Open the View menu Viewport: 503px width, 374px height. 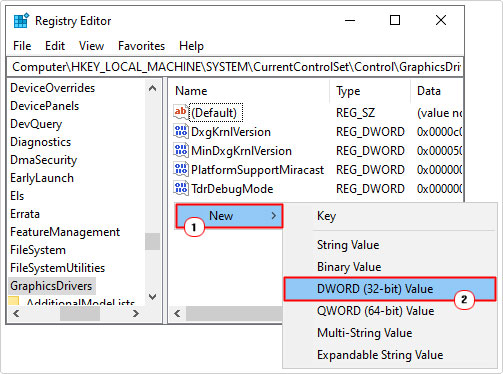coord(91,46)
